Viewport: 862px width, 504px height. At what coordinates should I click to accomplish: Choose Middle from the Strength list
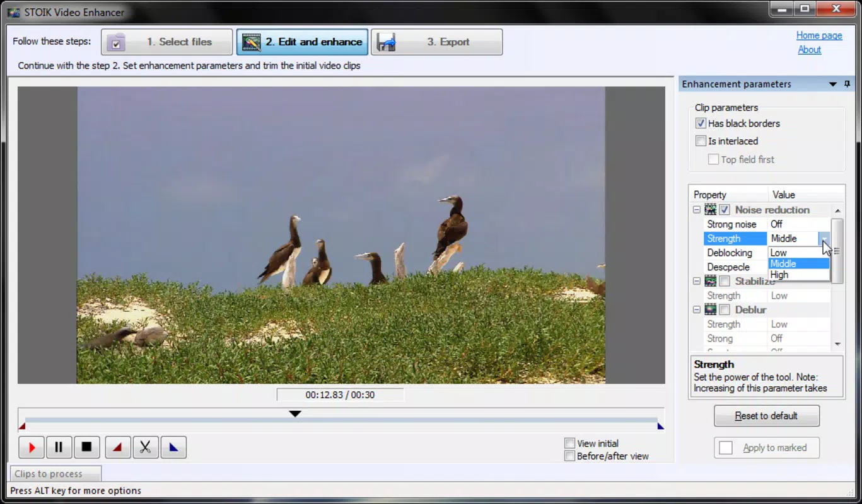point(798,263)
